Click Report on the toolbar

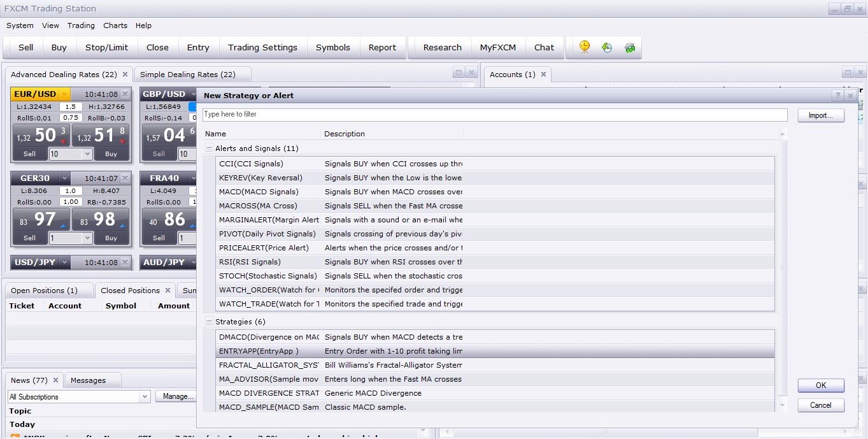coord(382,47)
